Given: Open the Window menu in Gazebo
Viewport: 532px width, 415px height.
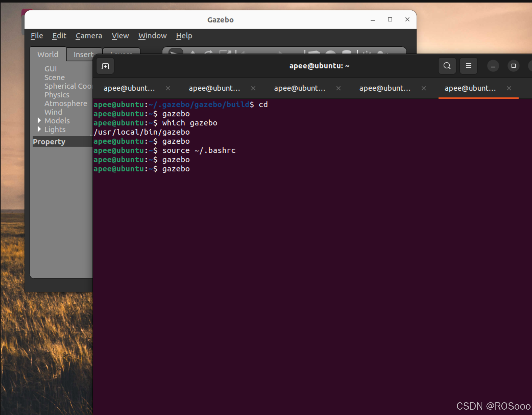Looking at the screenshot, I should click(152, 36).
